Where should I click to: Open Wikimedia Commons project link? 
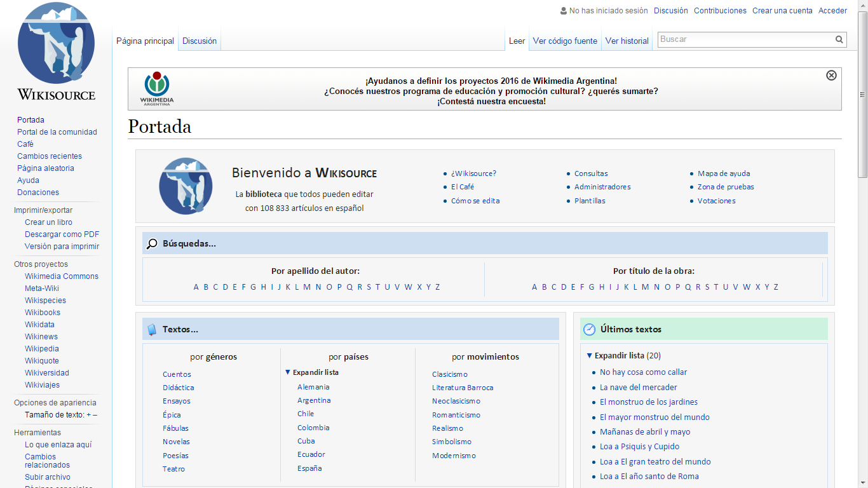pos(62,276)
